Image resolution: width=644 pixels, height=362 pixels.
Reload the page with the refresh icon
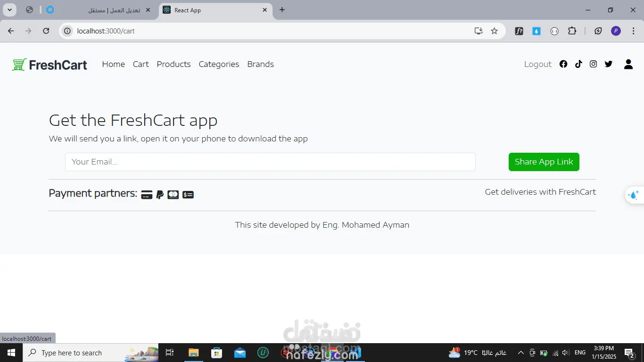point(46,31)
